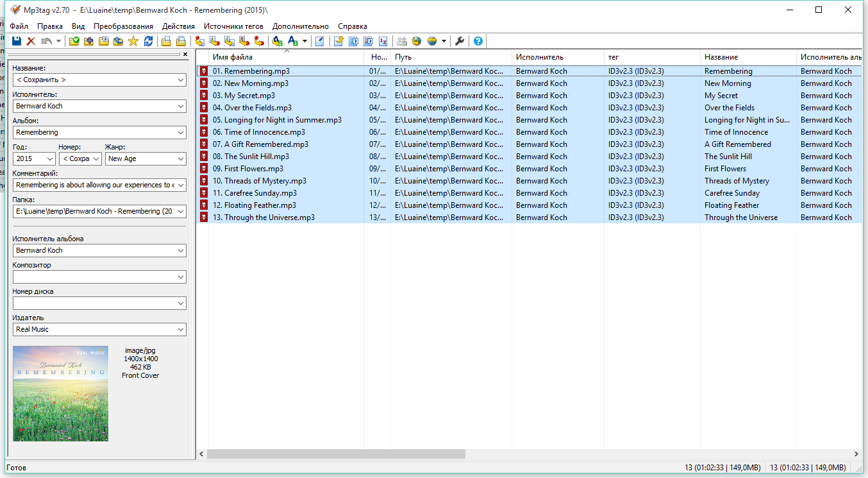Image resolution: width=868 pixels, height=478 pixels.
Task: Click the undo arrow in the toolbar
Action: pos(46,41)
